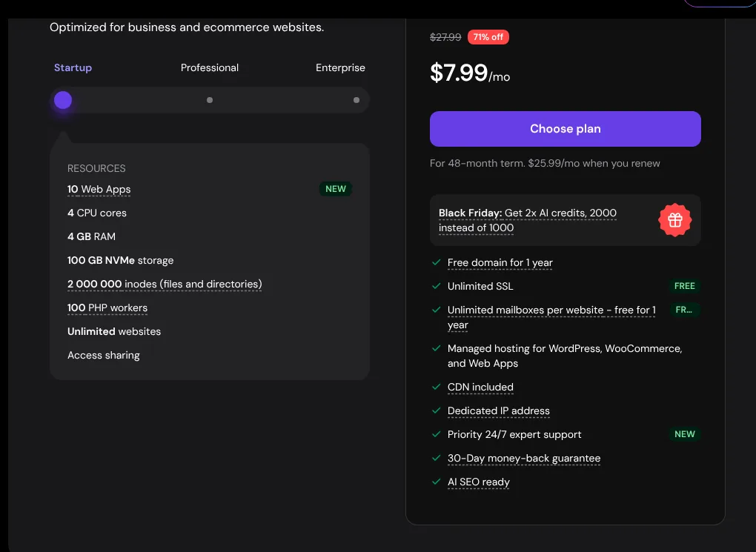
Task: Click 30-Day money-back guarantee text
Action: tap(524, 458)
